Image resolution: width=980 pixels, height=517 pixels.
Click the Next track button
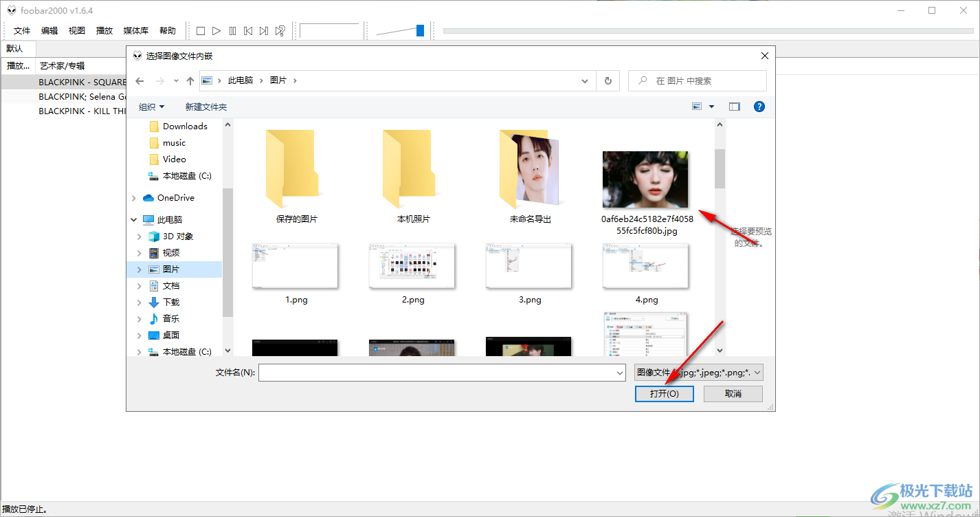(264, 31)
